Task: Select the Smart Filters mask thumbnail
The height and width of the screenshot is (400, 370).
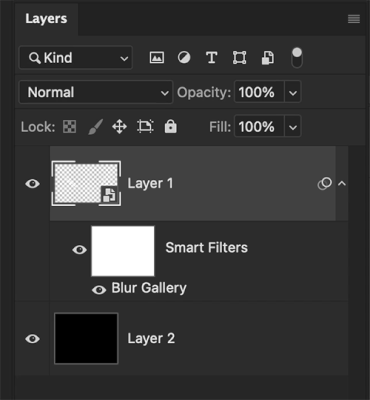Action: [x=123, y=251]
